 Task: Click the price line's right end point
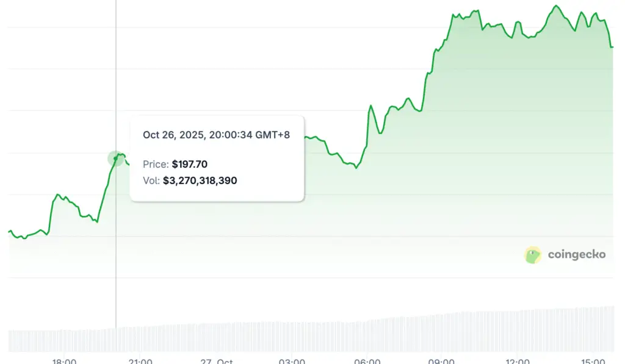pyautogui.click(x=613, y=46)
